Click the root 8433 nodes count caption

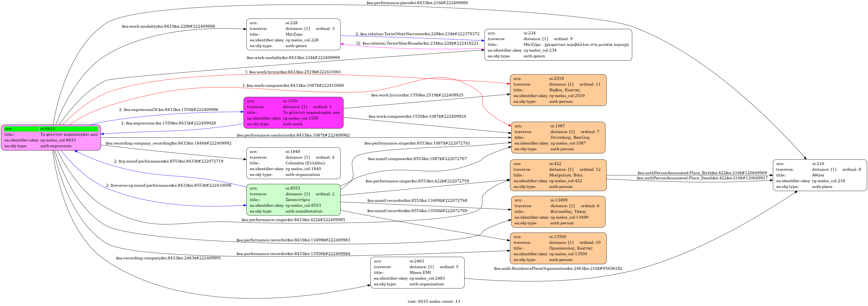click(434, 302)
